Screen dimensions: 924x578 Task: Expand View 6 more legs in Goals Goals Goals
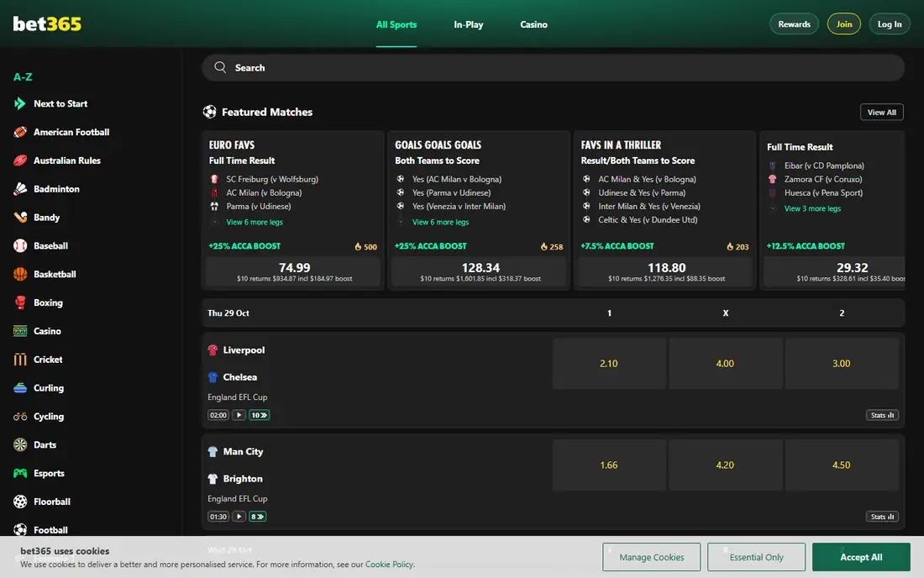pyautogui.click(x=440, y=222)
